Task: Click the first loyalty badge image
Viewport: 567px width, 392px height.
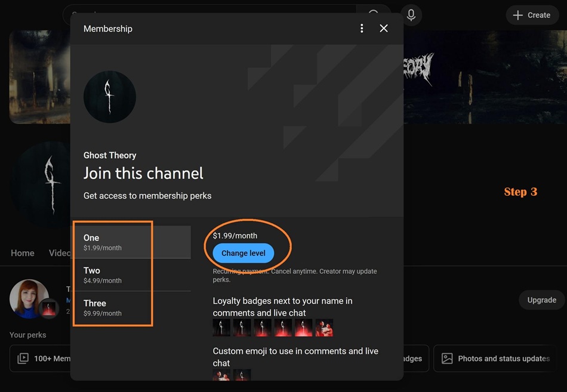Action: [221, 328]
